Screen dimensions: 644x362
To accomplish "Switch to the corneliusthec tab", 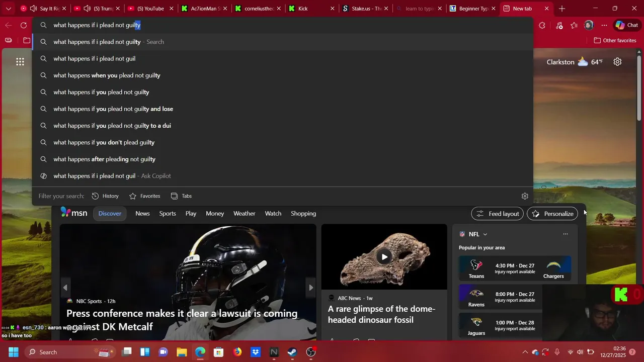I will (x=257, y=9).
